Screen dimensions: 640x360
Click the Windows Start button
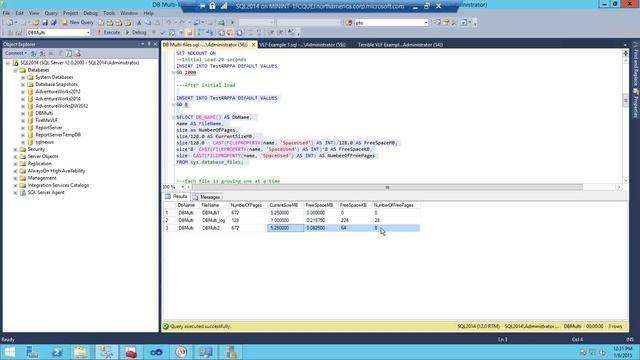(x=10, y=352)
